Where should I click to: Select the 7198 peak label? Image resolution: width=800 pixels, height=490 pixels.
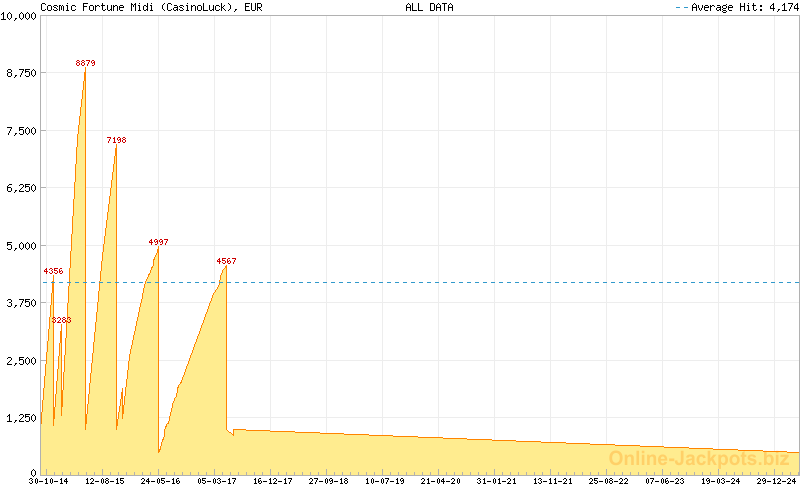[116, 140]
